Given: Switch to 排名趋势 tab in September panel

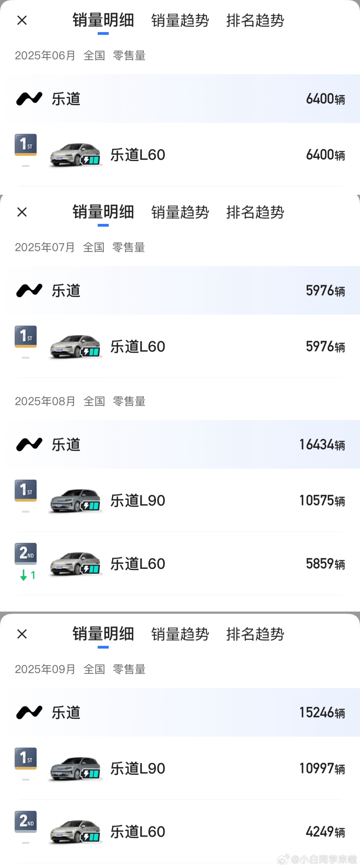Looking at the screenshot, I should coord(255,634).
